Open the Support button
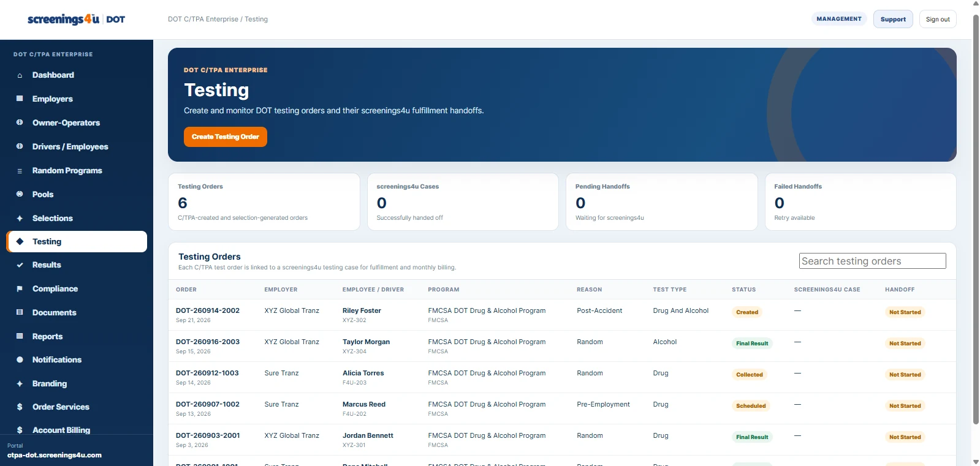980x466 pixels. 893,19
